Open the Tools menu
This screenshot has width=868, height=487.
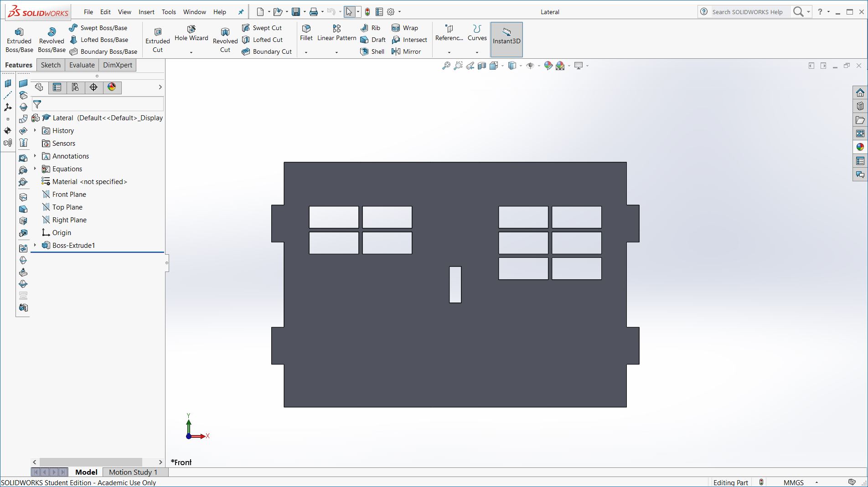point(169,12)
